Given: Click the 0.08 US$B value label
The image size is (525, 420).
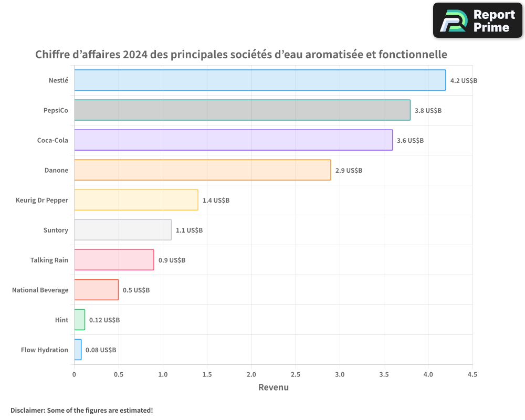Looking at the screenshot, I should pos(101,350).
